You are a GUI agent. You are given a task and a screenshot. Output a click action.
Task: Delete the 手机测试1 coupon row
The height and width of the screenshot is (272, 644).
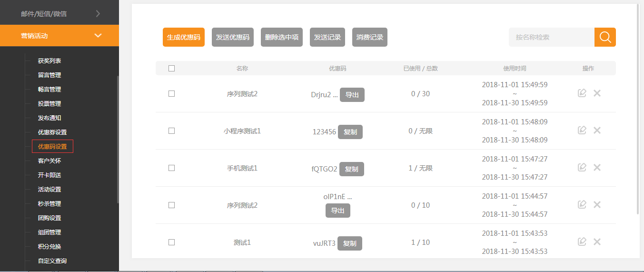click(x=597, y=168)
